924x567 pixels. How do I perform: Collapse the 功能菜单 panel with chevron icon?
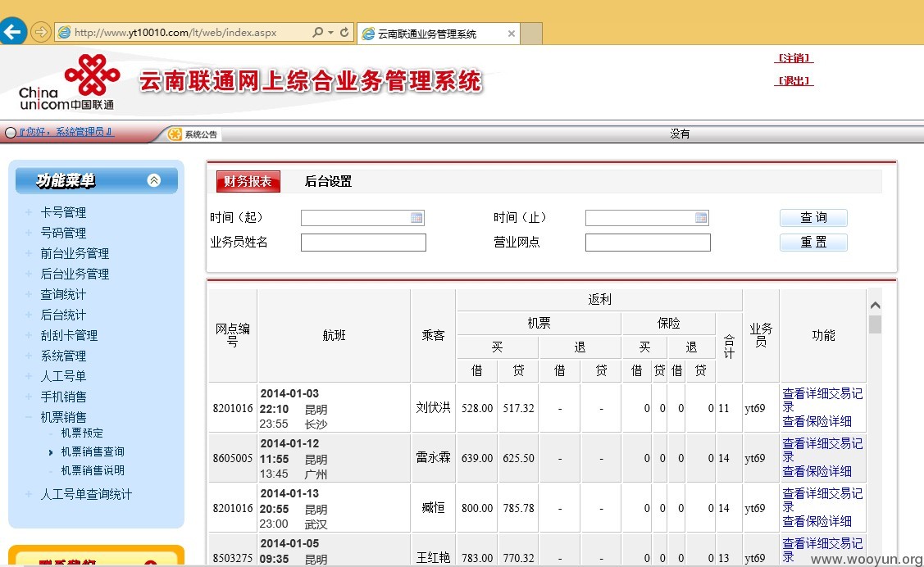tap(154, 180)
